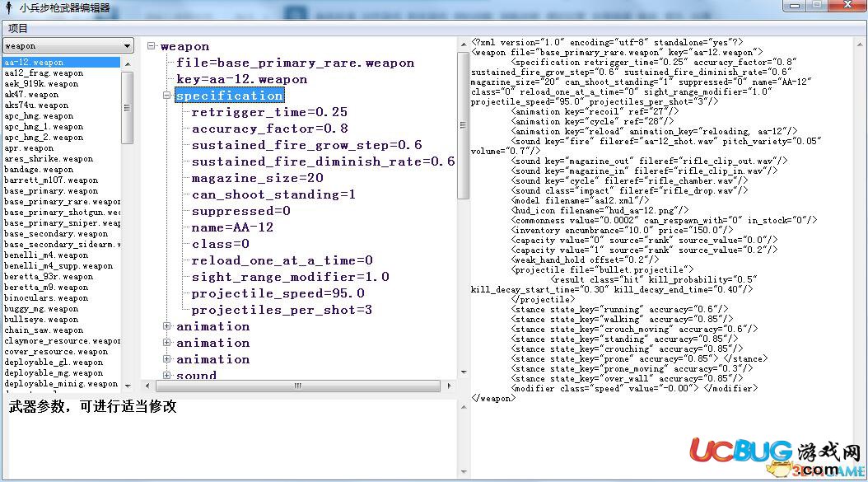Image resolution: width=868 pixels, height=482 pixels.
Task: Select base_primary_rare.weapon in the list
Action: point(62,202)
